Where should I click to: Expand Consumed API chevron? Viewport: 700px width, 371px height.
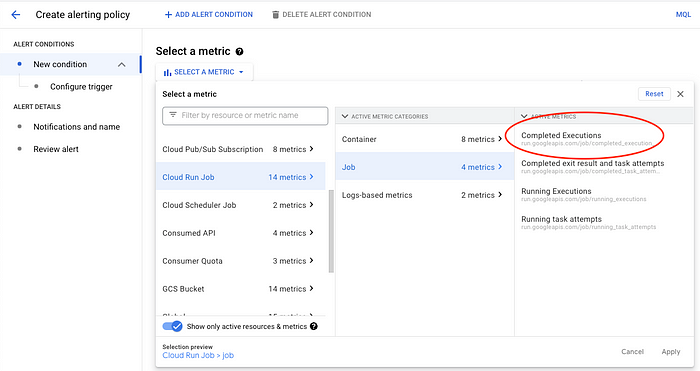point(311,233)
